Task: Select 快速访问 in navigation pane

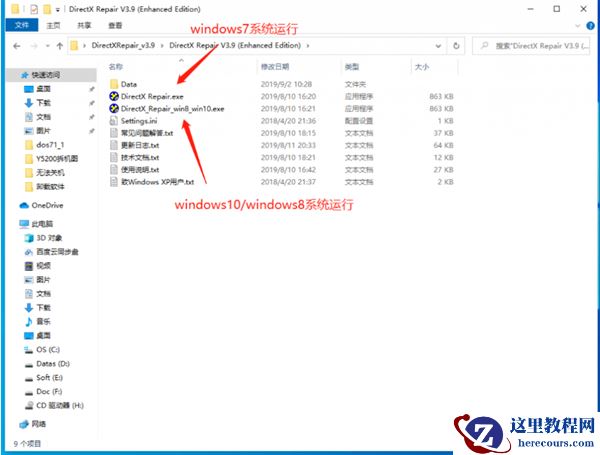Action: coord(45,75)
